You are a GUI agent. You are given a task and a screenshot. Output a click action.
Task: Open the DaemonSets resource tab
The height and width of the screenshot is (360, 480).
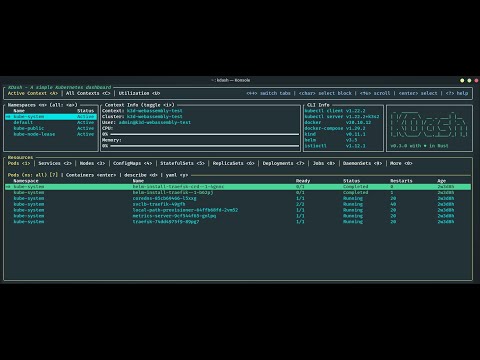(362, 163)
